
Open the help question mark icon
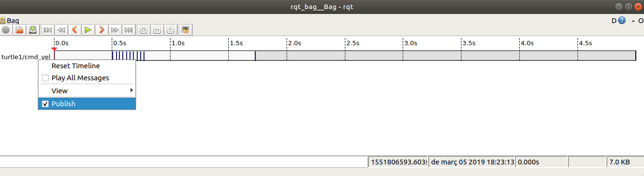tap(622, 21)
